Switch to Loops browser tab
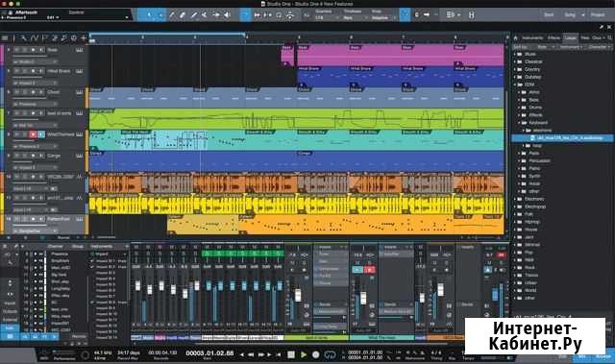615x364 pixels. [x=571, y=38]
